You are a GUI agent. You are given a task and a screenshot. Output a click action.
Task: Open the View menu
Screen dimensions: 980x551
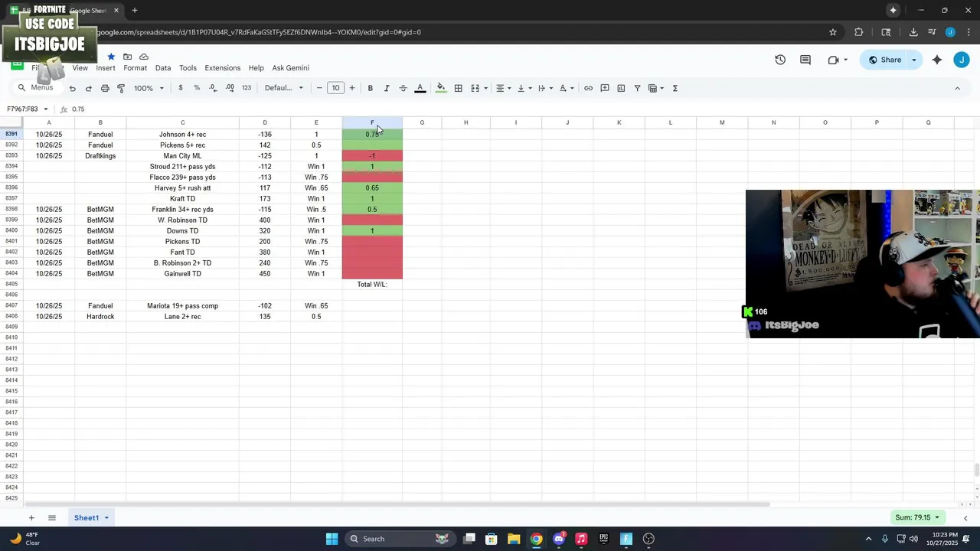(80, 68)
